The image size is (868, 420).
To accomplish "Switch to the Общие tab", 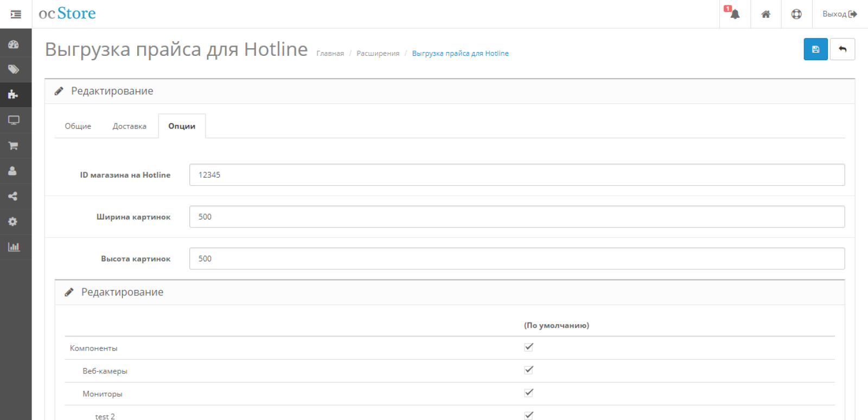I will coord(78,126).
